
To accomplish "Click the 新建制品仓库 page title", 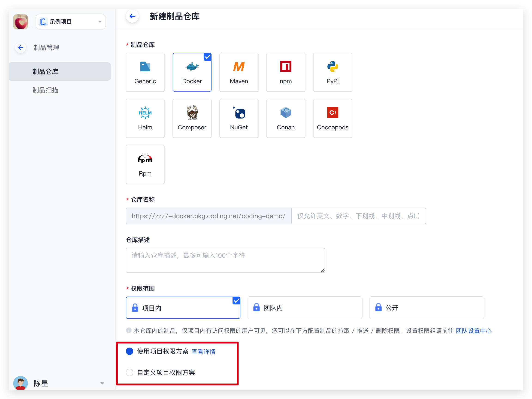I will point(175,16).
